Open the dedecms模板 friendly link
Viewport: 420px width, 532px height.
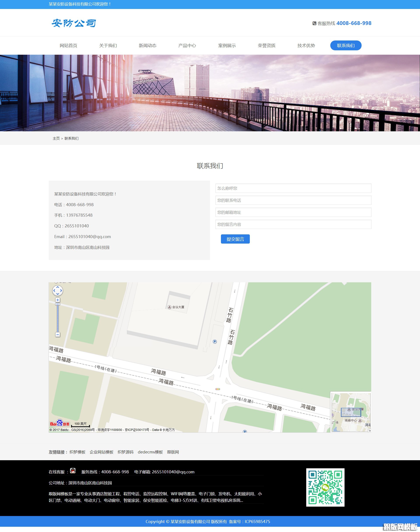click(x=150, y=452)
